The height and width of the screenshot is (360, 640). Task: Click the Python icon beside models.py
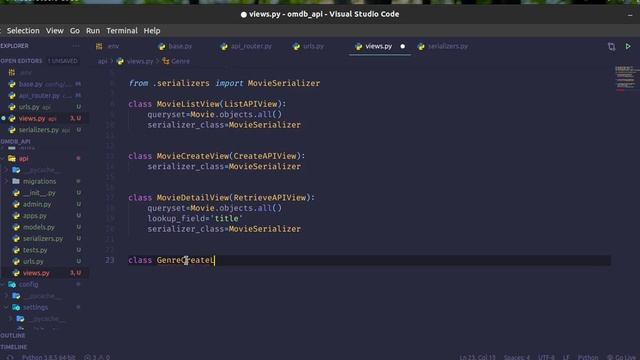click(16, 227)
